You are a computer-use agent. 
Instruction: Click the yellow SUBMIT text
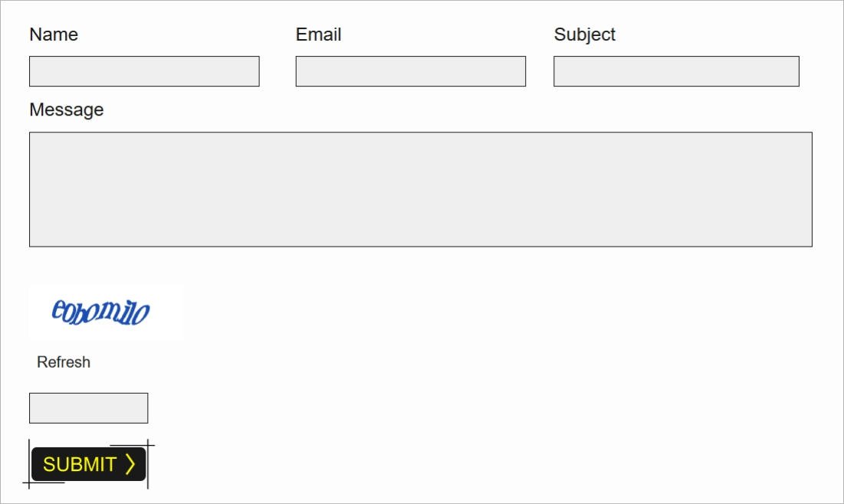coord(80,464)
